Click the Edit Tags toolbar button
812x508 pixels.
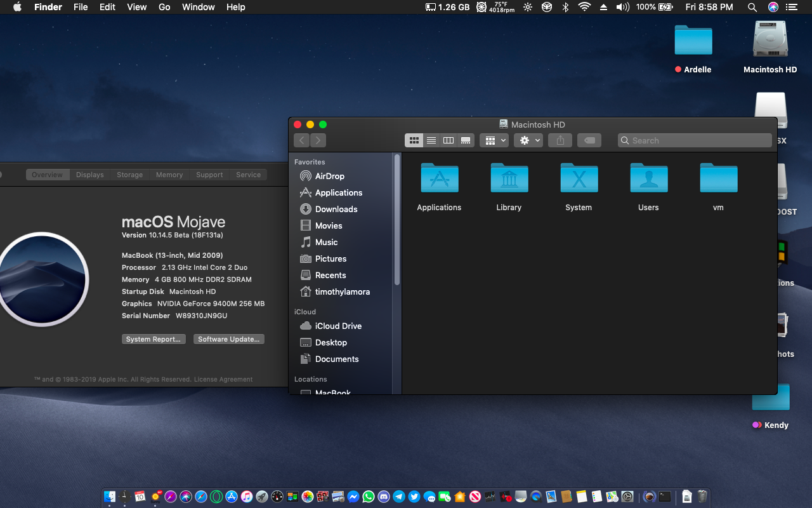(589, 140)
